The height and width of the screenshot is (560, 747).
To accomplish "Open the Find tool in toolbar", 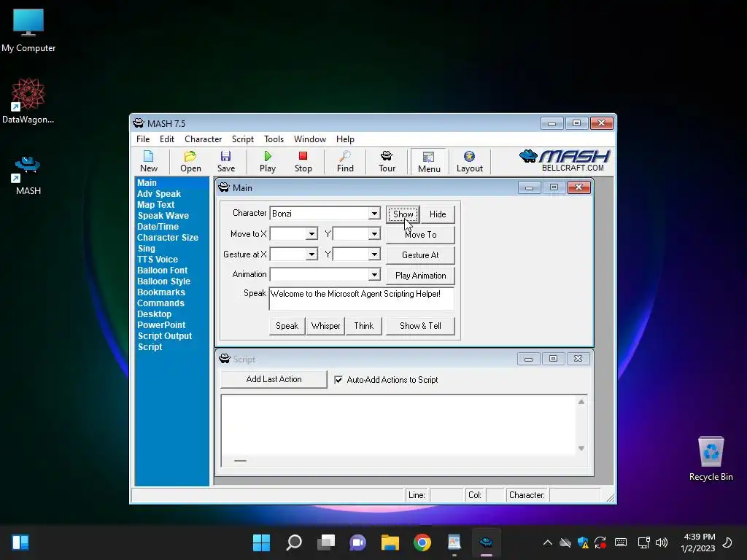I will pos(345,161).
